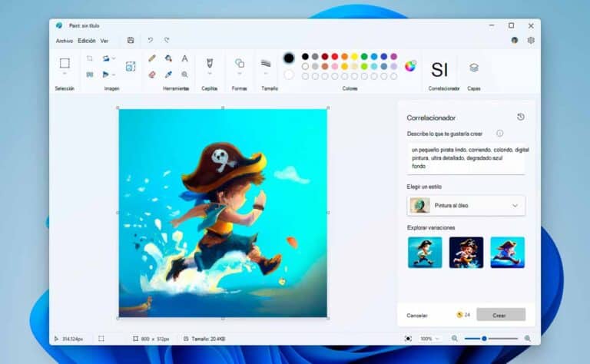Viewport: 590px width, 364px height.
Task: Select the Text tool
Action: tap(184, 58)
